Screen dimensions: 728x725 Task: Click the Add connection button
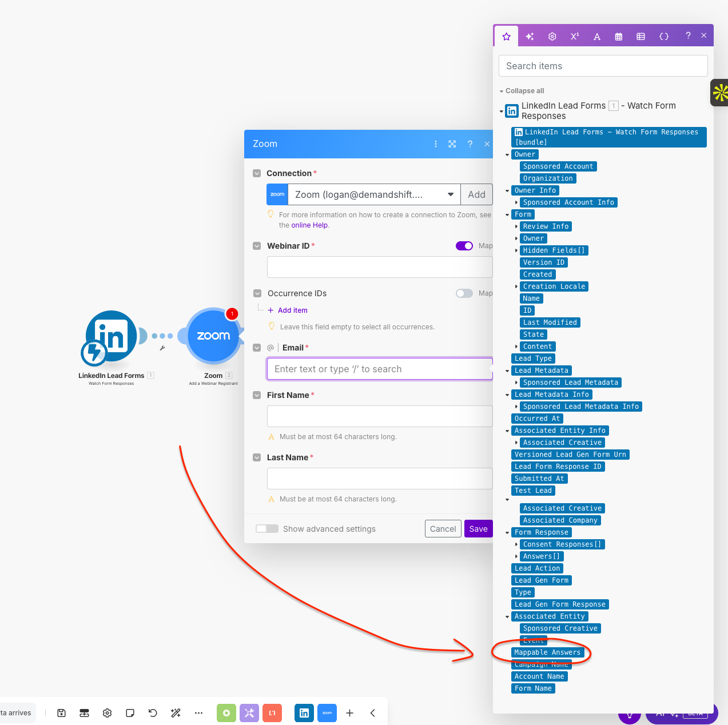(476, 194)
